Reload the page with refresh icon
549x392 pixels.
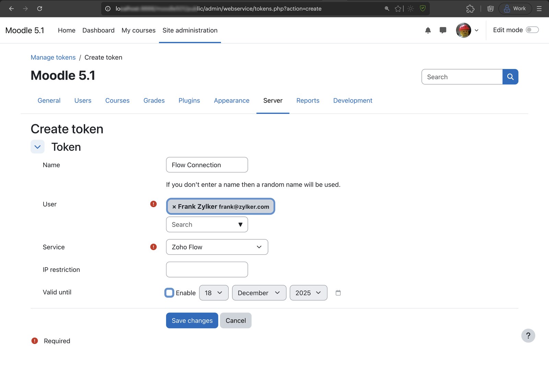click(39, 9)
